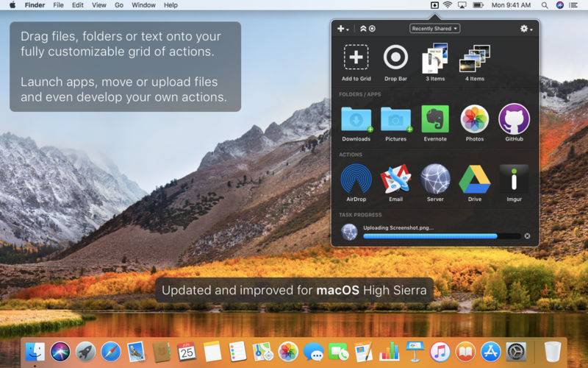The width and height of the screenshot is (588, 368).
Task: Open the Server upload action
Action: 435,179
